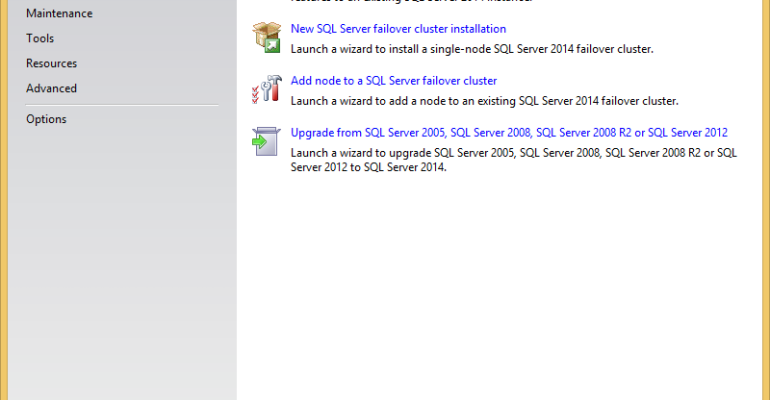Click text 'Launch a wizard to install a single-node SQL Server 2014 failover cluster.'
This screenshot has width=770, height=400.
[x=472, y=49]
